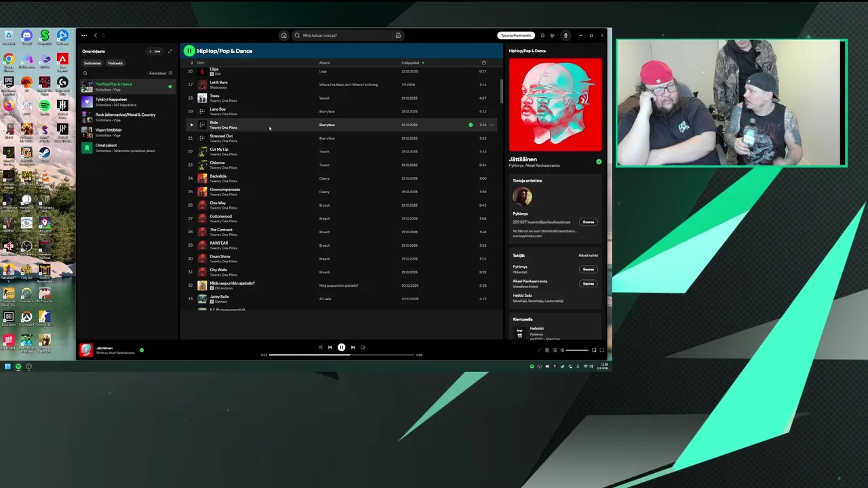
Task: Open the 'HipHop/Pop & Dance' library playlist
Action: 127,87
